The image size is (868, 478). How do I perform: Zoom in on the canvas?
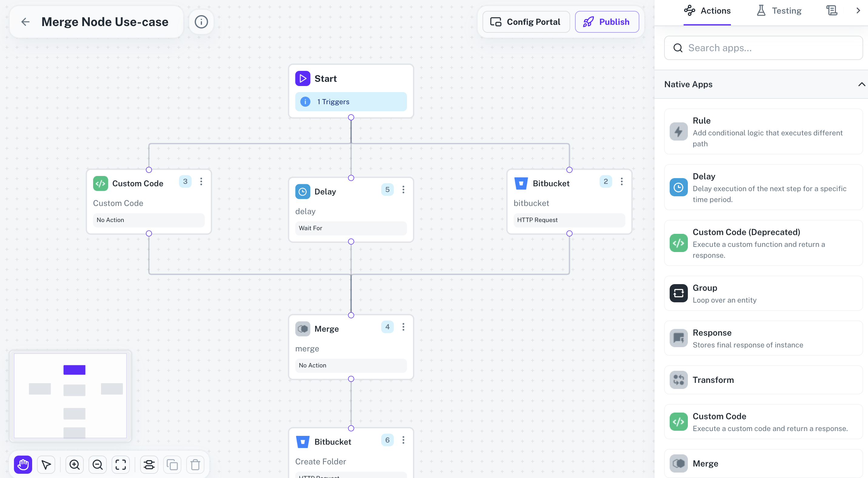[x=75, y=465]
